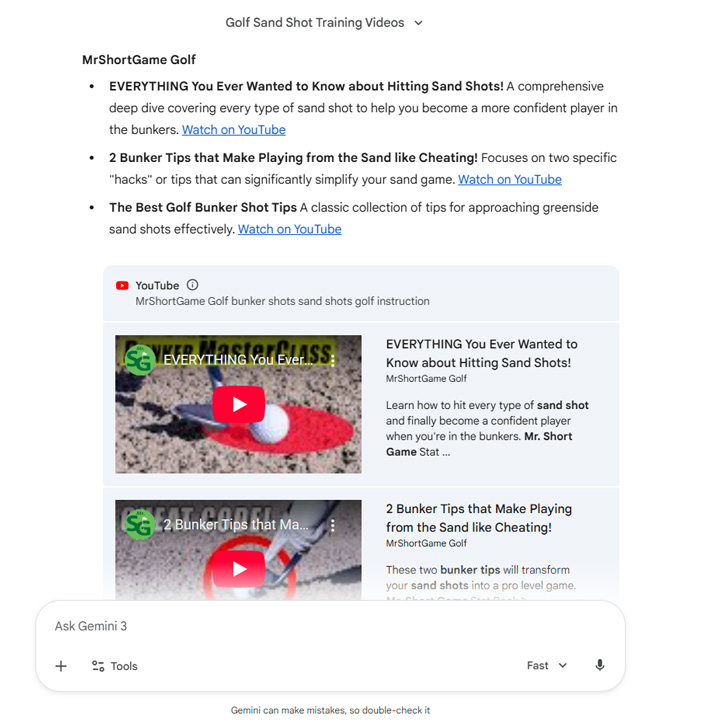Click the red YouTube logo icon

click(122, 285)
